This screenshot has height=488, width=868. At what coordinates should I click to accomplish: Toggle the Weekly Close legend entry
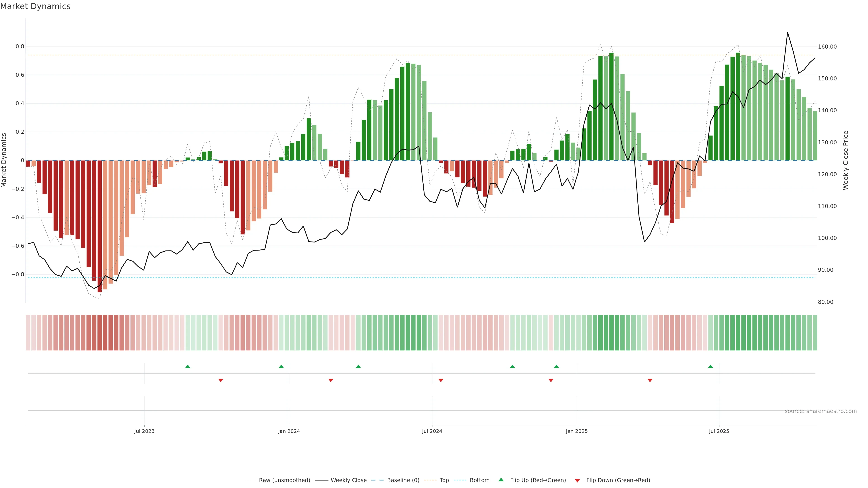point(348,480)
